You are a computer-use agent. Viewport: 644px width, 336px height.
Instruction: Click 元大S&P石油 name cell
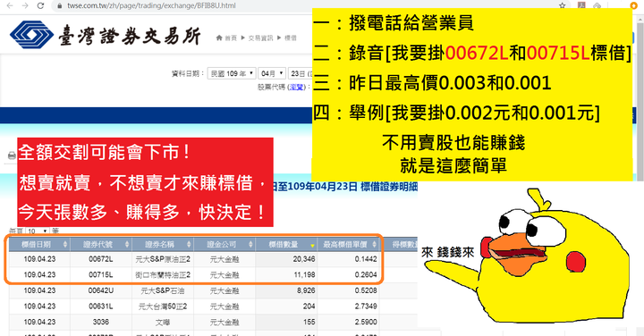click(x=163, y=290)
